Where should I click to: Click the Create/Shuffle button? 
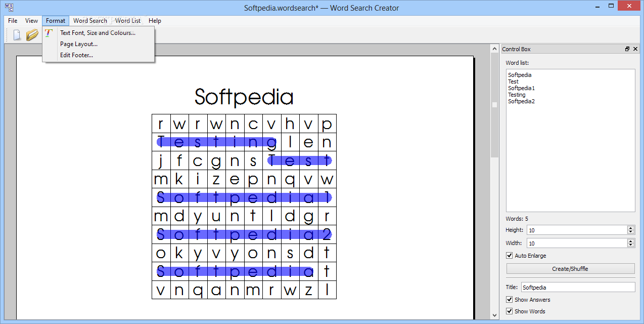pos(570,269)
